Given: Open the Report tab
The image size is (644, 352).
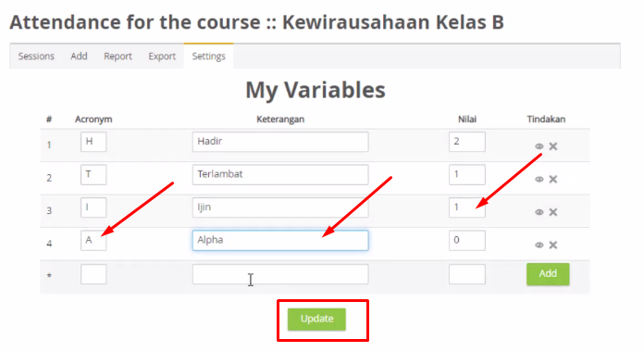Looking at the screenshot, I should tap(118, 57).
